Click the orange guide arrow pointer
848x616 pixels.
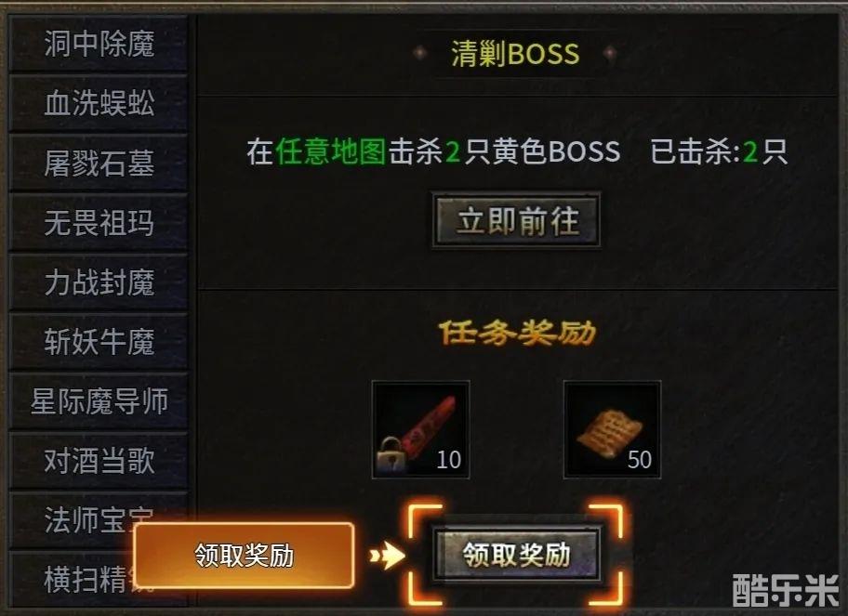click(x=387, y=555)
